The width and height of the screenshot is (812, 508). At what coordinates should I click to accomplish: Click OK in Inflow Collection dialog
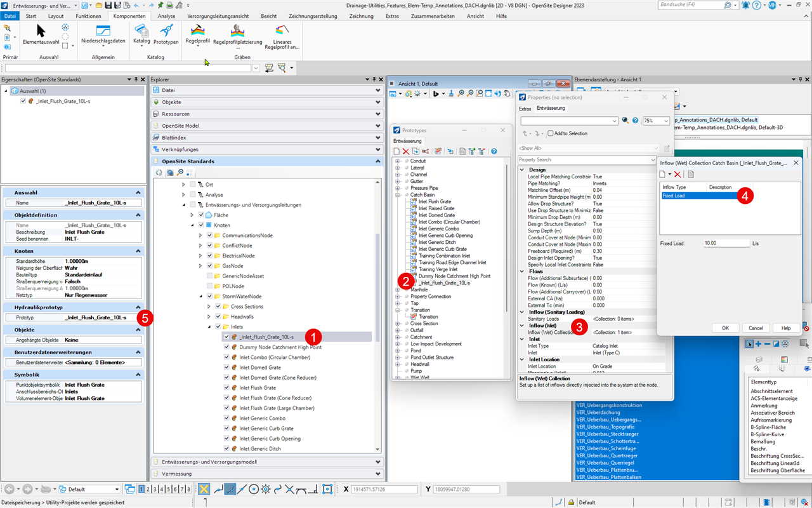coord(725,328)
